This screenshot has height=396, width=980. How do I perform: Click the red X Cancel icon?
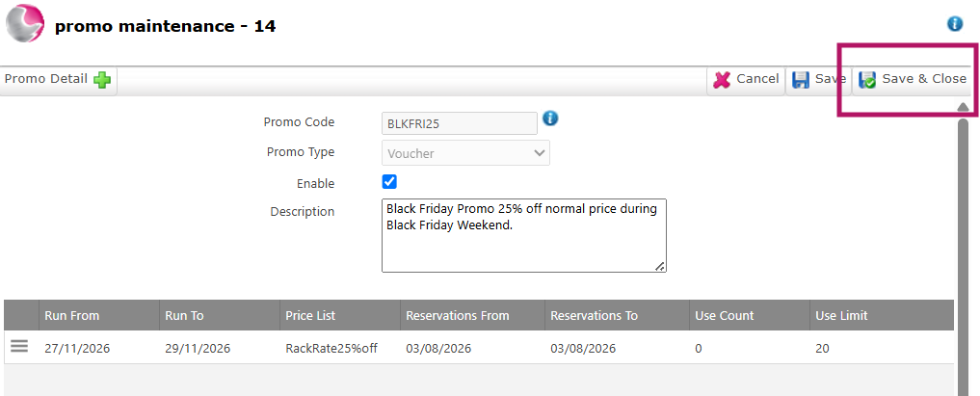pyautogui.click(x=722, y=80)
